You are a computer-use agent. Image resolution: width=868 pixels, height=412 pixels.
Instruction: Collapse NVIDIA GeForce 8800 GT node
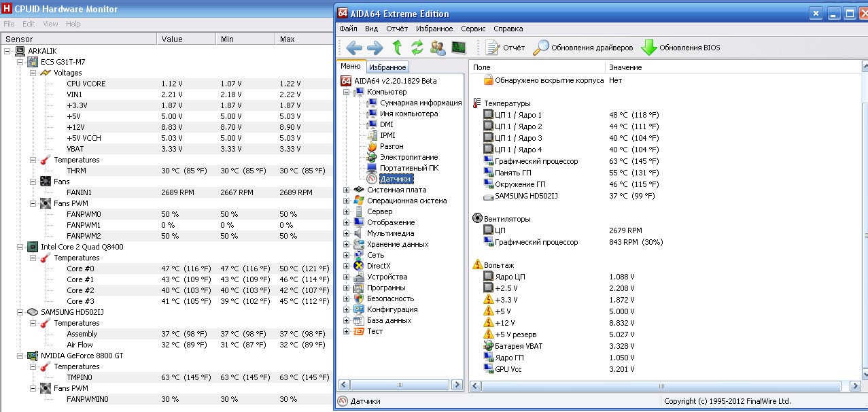(x=20, y=356)
